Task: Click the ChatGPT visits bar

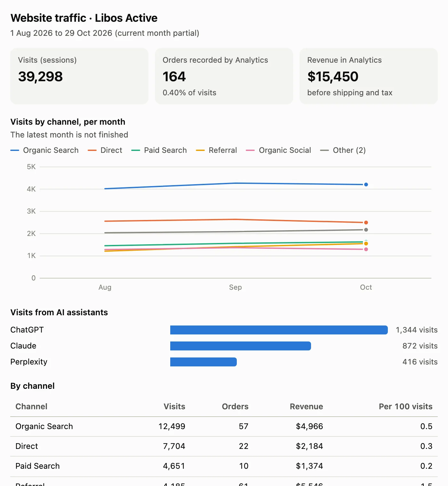Action: click(279, 330)
